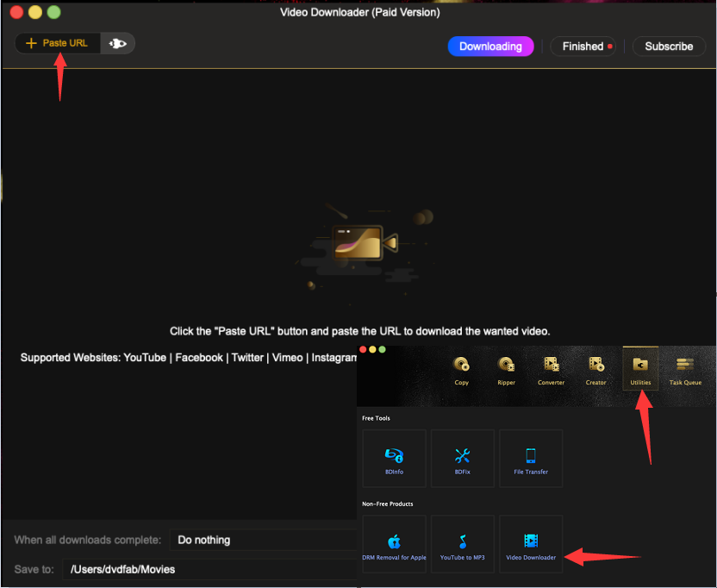Open the Video Downloader tool
Screen dimensions: 717x588
pyautogui.click(x=531, y=544)
